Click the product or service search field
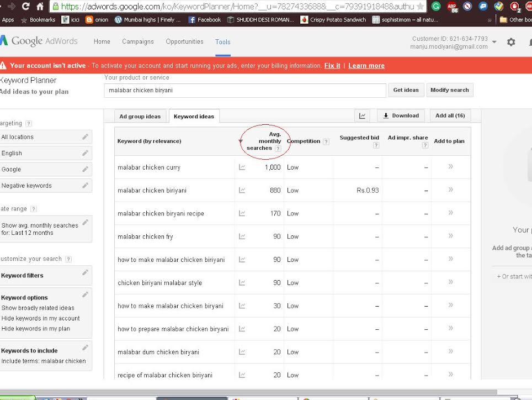 point(245,90)
